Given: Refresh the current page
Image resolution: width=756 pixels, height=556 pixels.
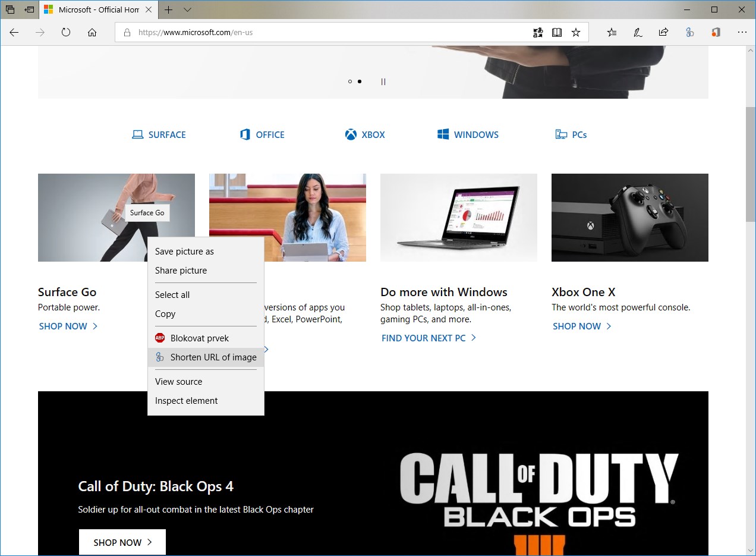Looking at the screenshot, I should [66, 33].
